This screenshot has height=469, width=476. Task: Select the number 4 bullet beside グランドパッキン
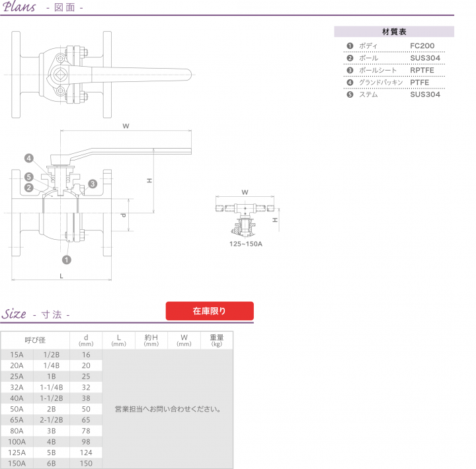click(350, 83)
